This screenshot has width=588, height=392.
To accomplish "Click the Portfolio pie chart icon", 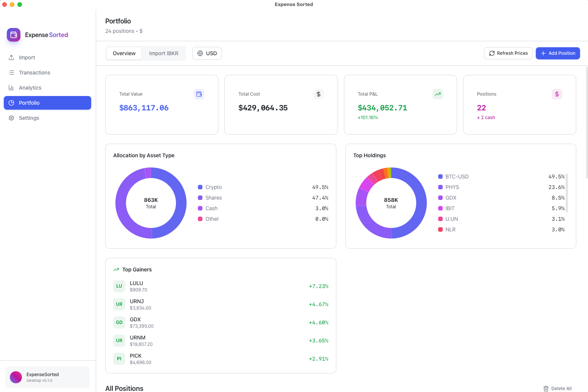I will [11, 103].
